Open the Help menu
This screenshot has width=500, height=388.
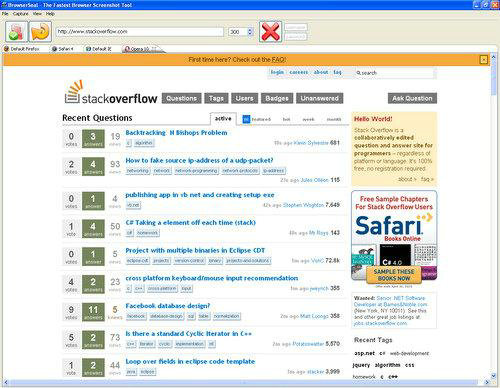point(50,14)
